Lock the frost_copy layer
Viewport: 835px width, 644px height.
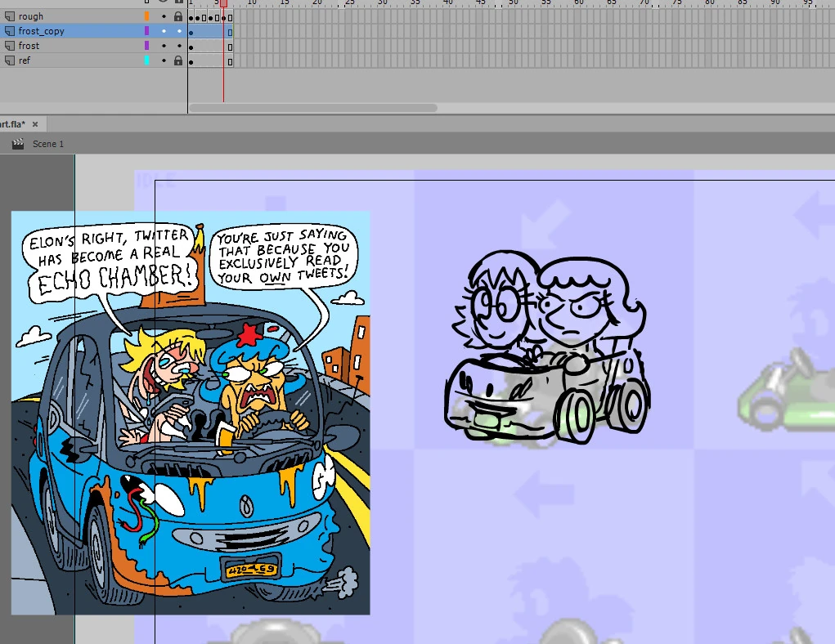point(179,31)
